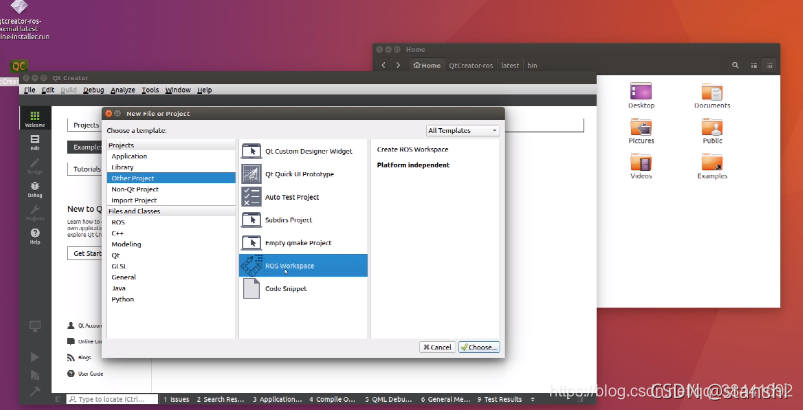Viewport: 803px width, 410px height.
Task: Click Home breadcrumb in file manager
Action: 427,66
